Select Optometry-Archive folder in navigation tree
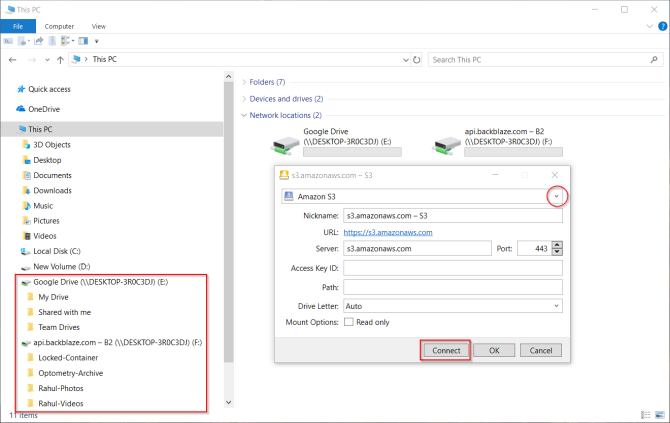 click(71, 373)
